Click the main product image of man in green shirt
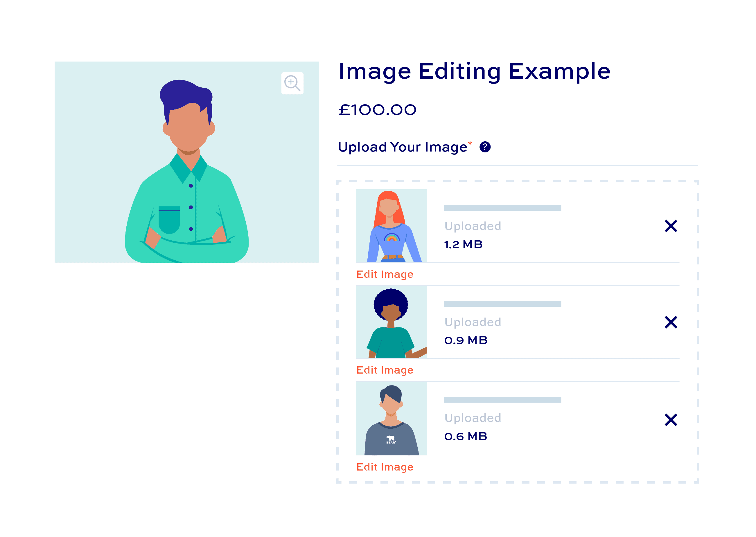 [x=186, y=162]
